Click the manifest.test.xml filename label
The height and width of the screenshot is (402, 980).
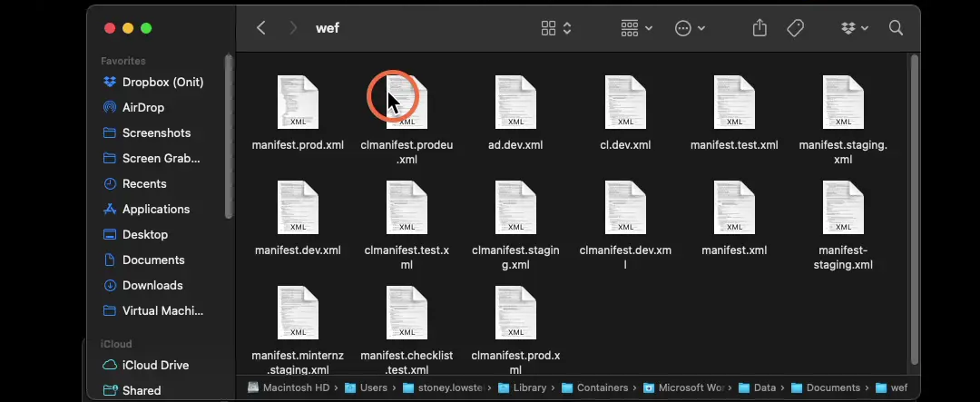734,145
